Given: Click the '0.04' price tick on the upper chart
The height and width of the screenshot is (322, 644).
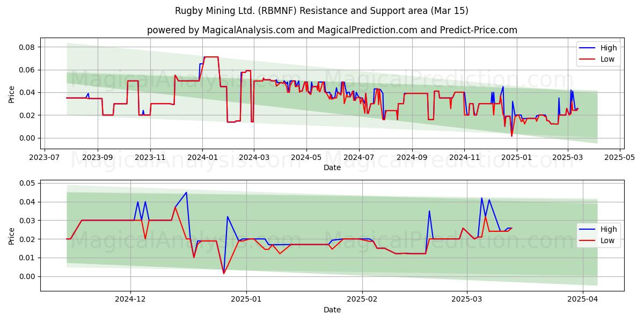Looking at the screenshot, I should (27, 92).
